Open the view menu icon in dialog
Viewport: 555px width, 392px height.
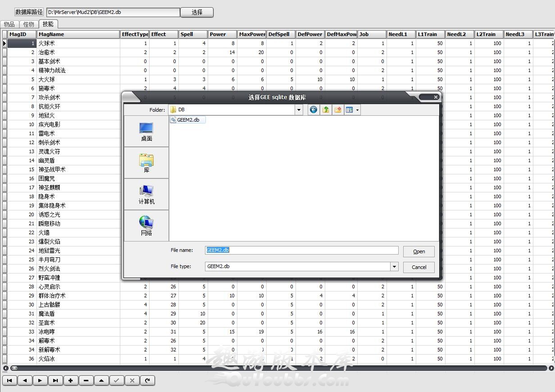350,109
